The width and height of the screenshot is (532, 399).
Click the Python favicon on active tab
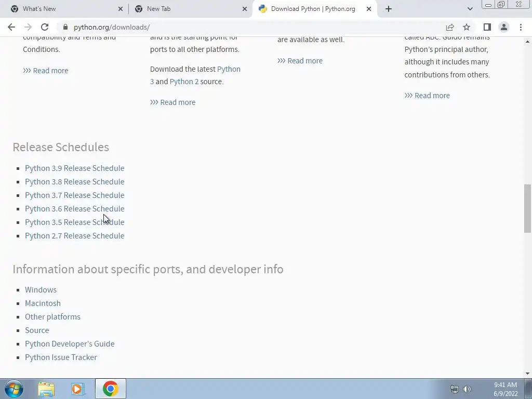point(262,9)
